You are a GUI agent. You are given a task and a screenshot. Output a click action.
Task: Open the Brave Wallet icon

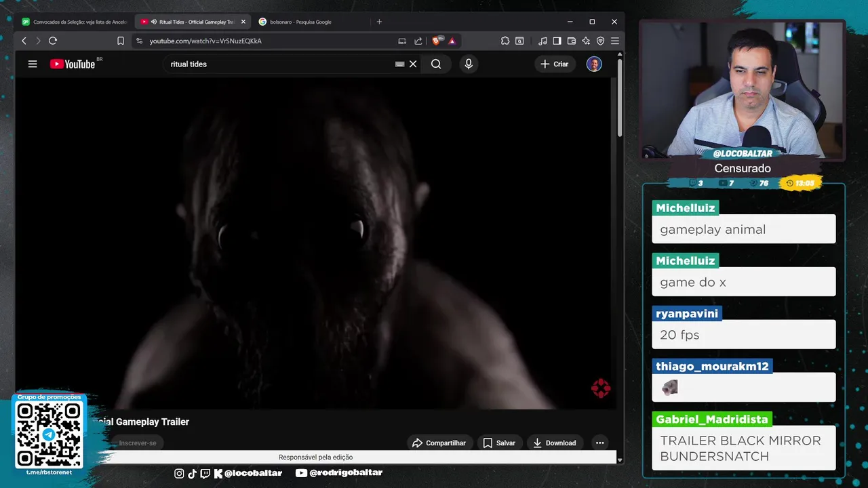click(572, 41)
